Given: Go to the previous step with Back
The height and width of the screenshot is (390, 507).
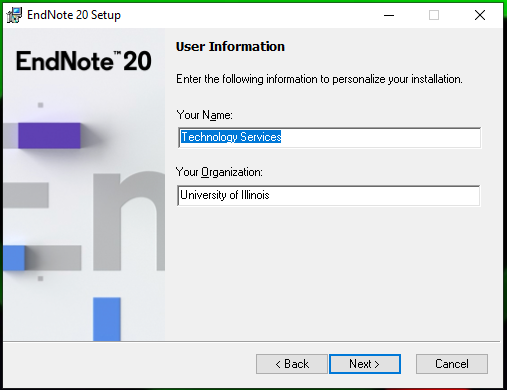Looking at the screenshot, I should click(x=292, y=364).
